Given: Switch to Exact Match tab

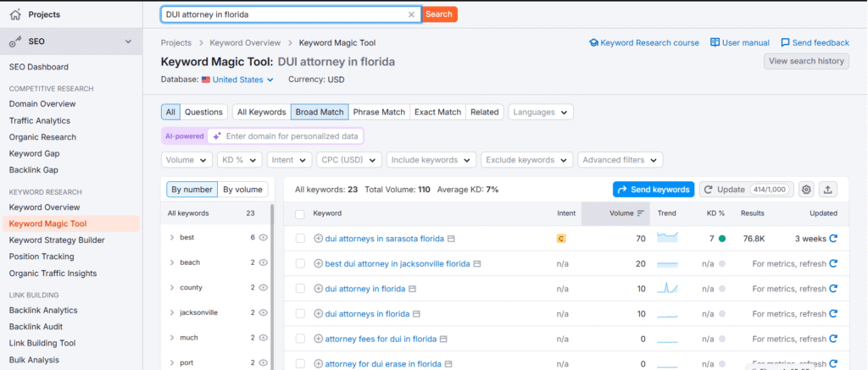Looking at the screenshot, I should pos(438,112).
